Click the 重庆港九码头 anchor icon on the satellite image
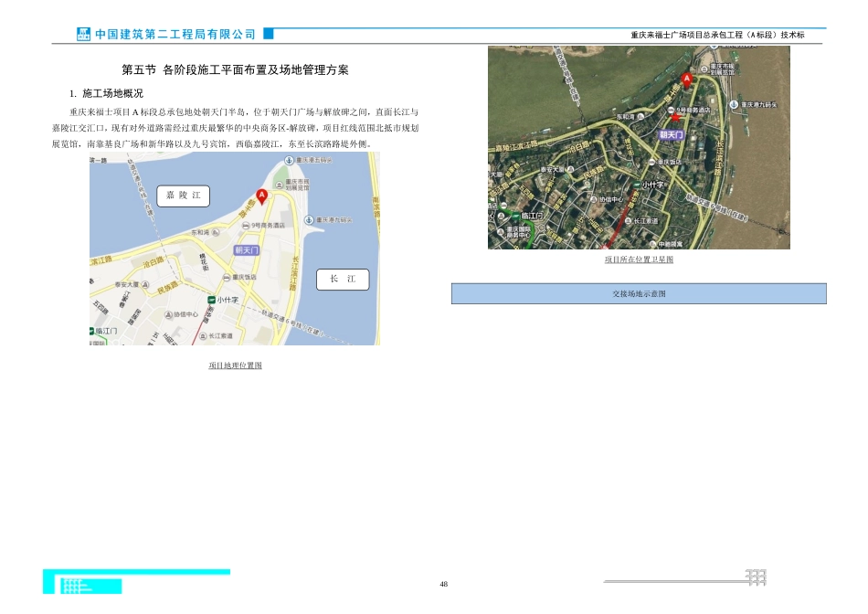Viewport: 868px width, 614px height. pos(734,104)
